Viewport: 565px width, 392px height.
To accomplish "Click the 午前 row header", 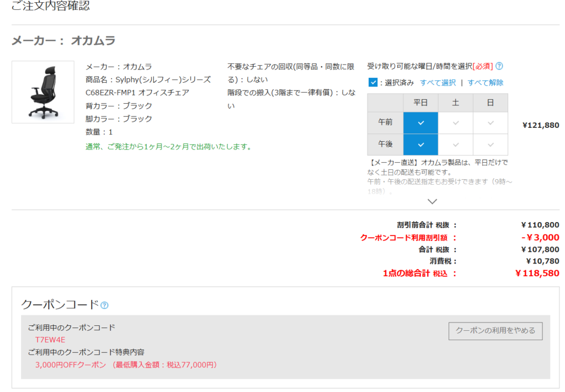I will pyautogui.click(x=385, y=123).
